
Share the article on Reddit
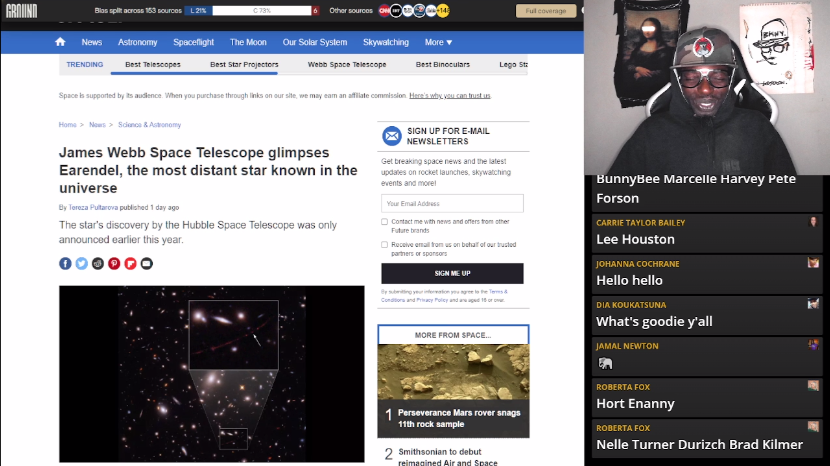click(98, 263)
